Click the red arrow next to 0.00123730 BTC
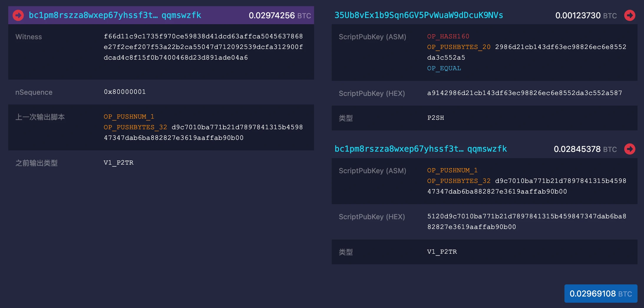The width and height of the screenshot is (644, 308). pos(630,15)
